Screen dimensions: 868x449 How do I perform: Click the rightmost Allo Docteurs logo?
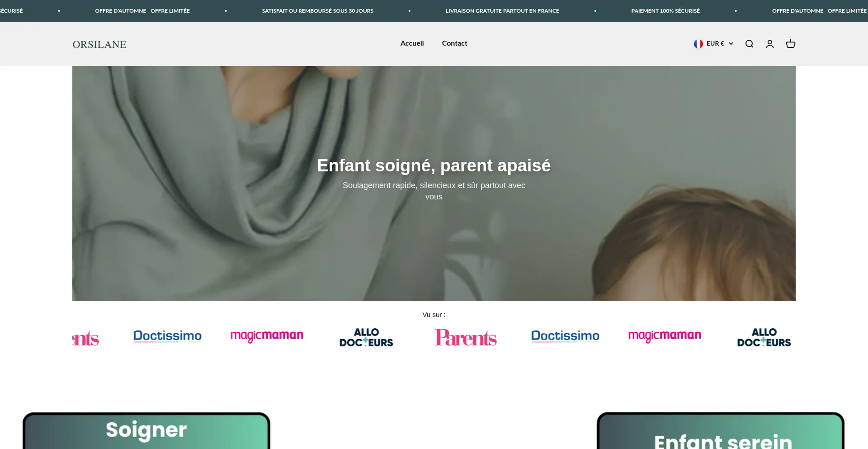coord(764,338)
